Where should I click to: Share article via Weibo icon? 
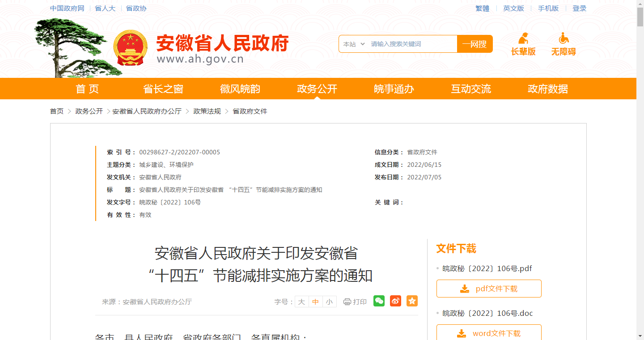point(395,301)
